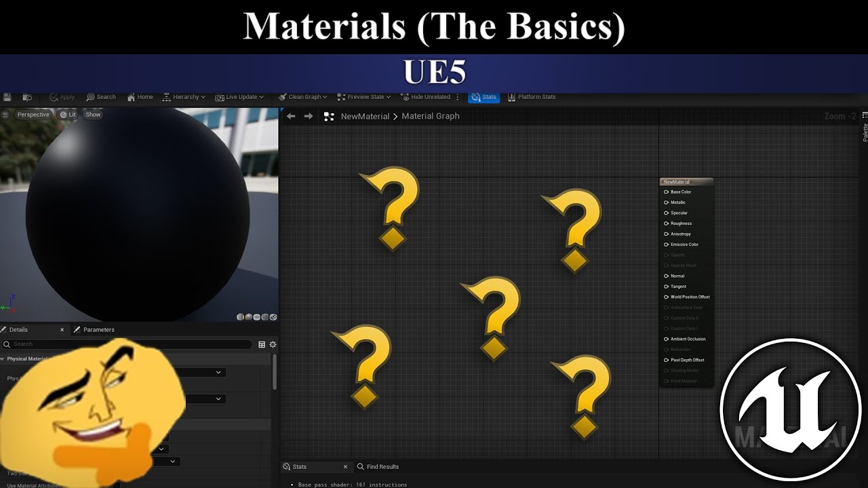Click the Metallic input pin
This screenshot has width=868, height=488.
[667, 202]
